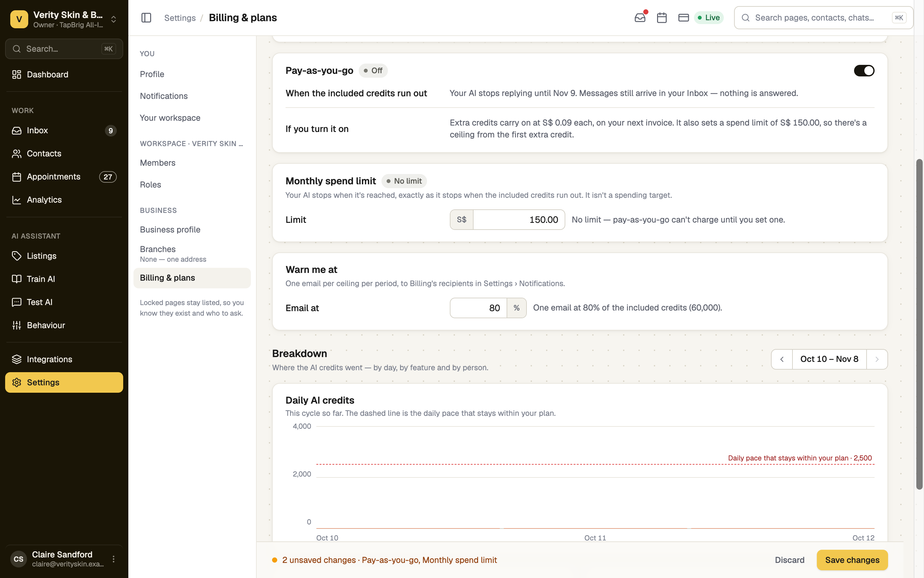Screen dimensions: 924x578
Task: Click the Live status badge
Action: tap(709, 18)
